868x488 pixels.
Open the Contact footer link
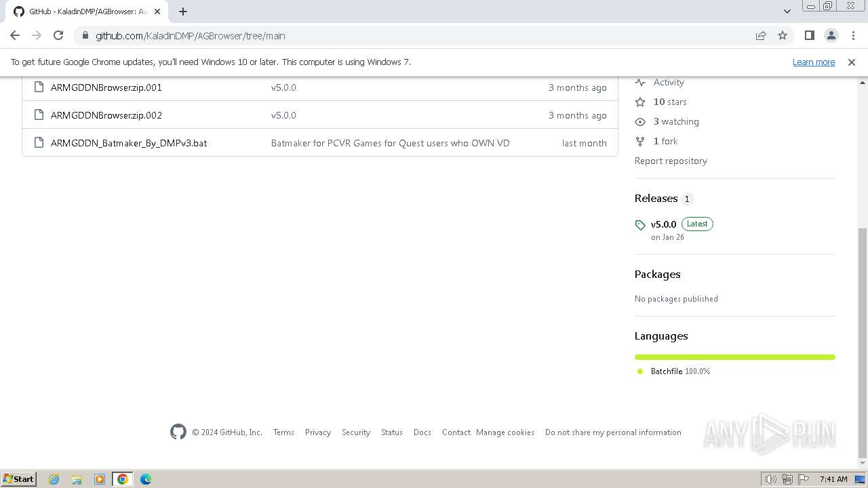tap(456, 432)
